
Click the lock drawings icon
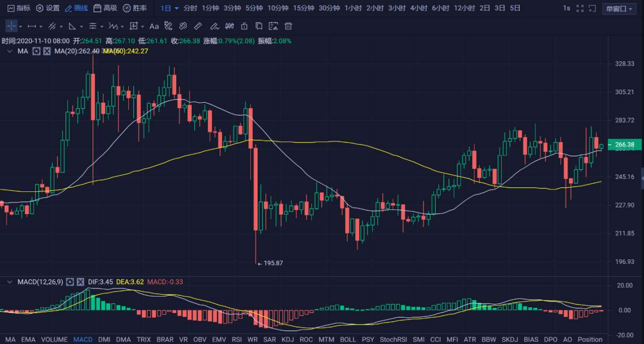coord(244,26)
